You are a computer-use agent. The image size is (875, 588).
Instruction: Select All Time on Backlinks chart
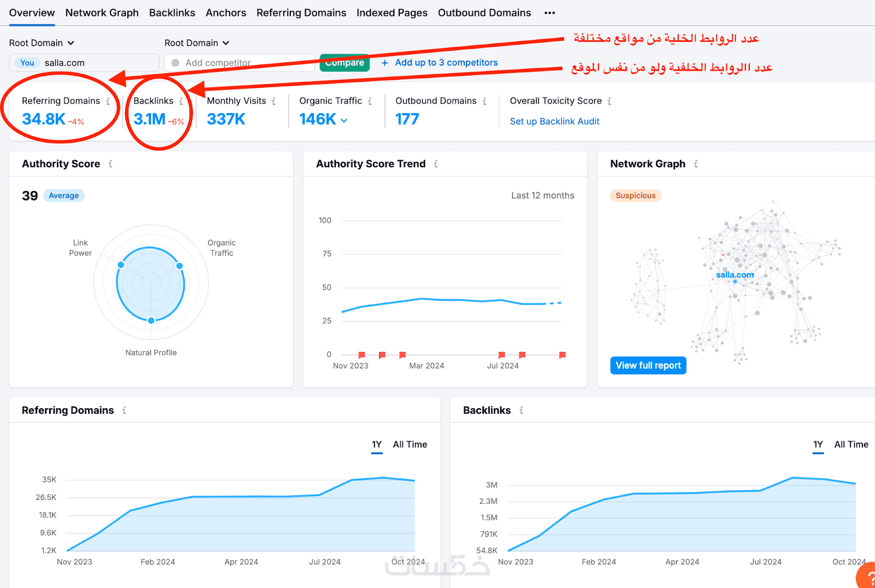pyautogui.click(x=851, y=445)
